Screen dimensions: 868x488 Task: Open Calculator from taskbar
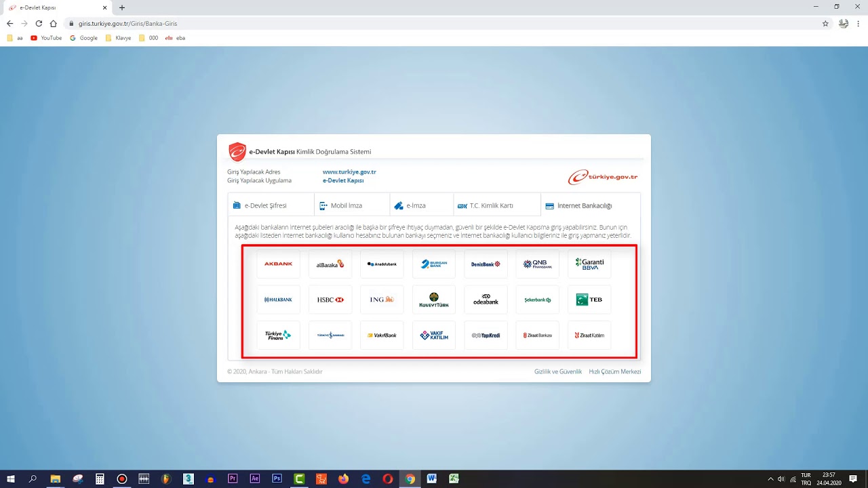click(100, 479)
